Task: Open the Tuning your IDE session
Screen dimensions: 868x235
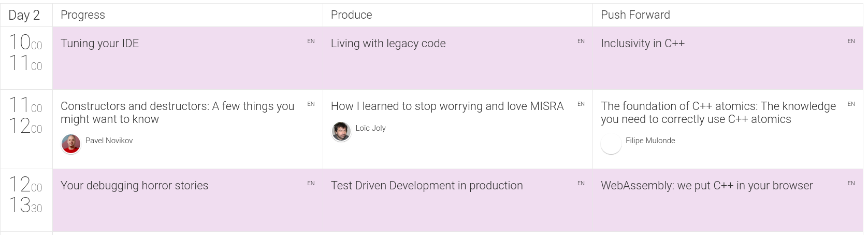Action: pos(100,44)
